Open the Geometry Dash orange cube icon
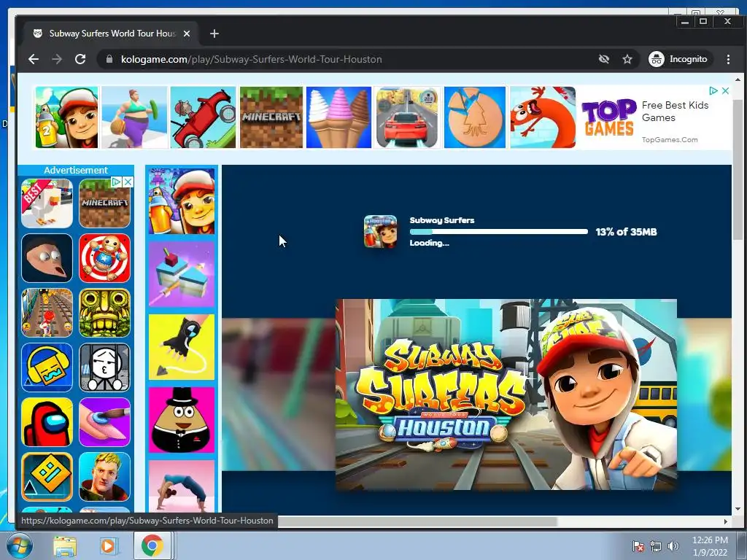The width and height of the screenshot is (747, 560). coord(47,477)
